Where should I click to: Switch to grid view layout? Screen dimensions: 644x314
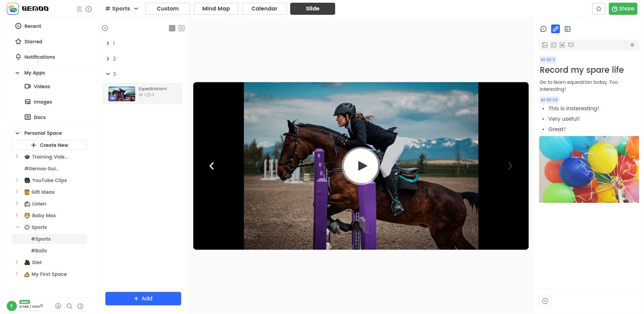click(172, 28)
